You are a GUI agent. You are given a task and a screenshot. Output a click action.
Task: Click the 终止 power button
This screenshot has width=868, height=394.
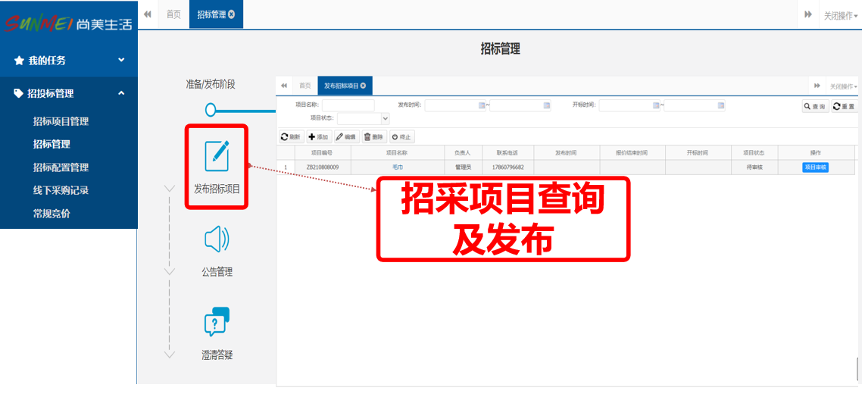coord(401,137)
